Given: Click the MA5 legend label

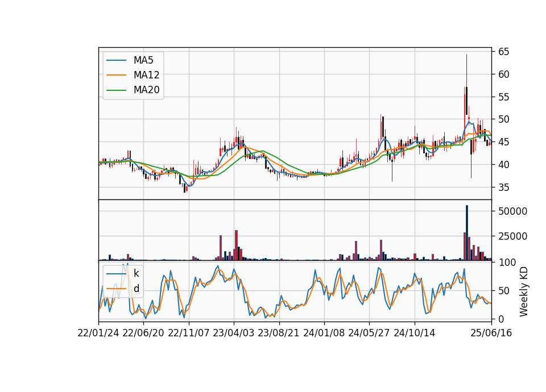Looking at the screenshot, I should pos(143,60).
